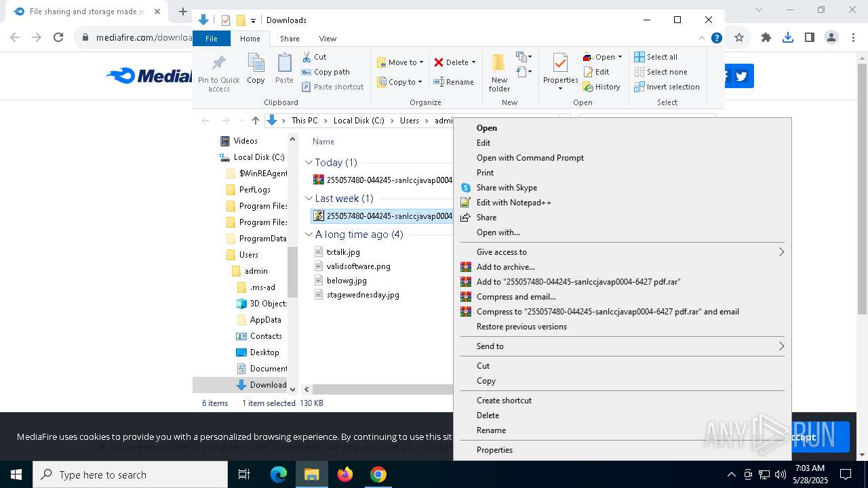Image resolution: width=868 pixels, height=488 pixels.
Task: Collapse the A long time ago group
Action: [309, 235]
